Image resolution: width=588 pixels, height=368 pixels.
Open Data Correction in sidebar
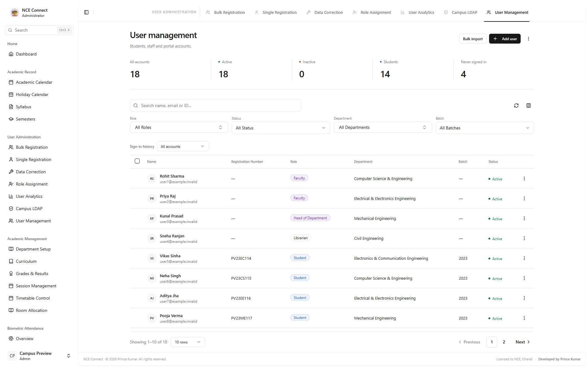pyautogui.click(x=39, y=172)
